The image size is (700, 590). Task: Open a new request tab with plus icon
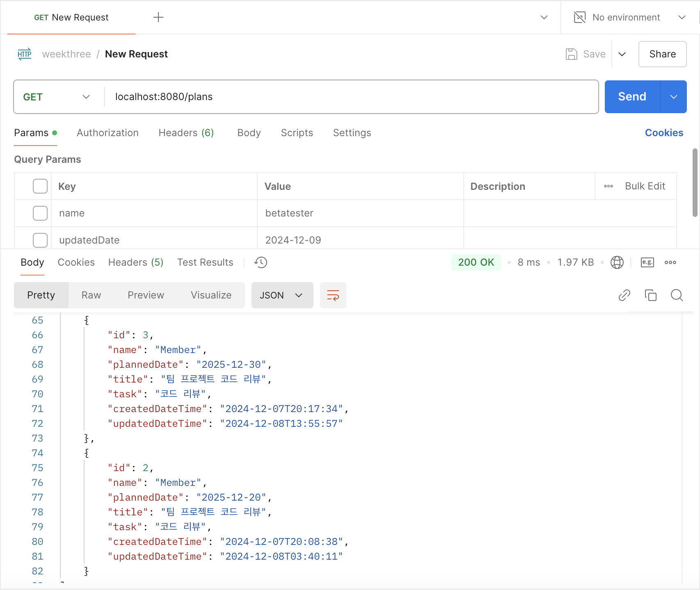(x=158, y=17)
